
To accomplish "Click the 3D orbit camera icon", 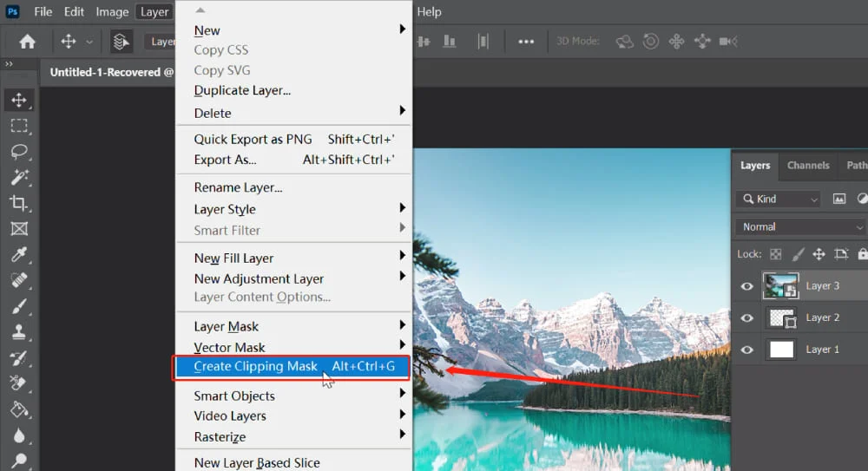I will (x=624, y=42).
